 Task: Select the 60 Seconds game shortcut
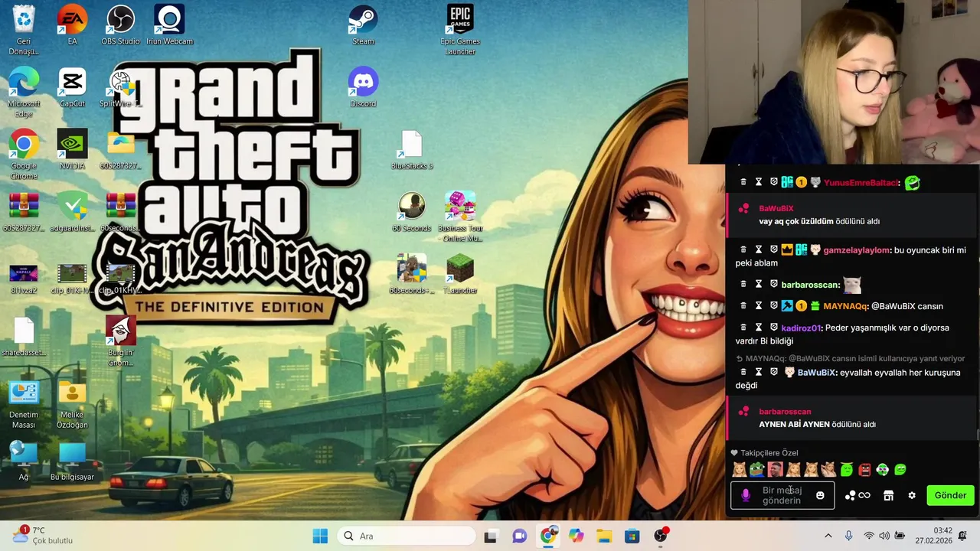click(x=412, y=211)
